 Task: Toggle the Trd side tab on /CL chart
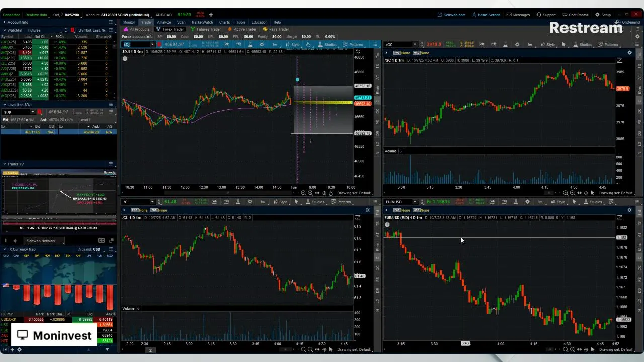point(378,212)
